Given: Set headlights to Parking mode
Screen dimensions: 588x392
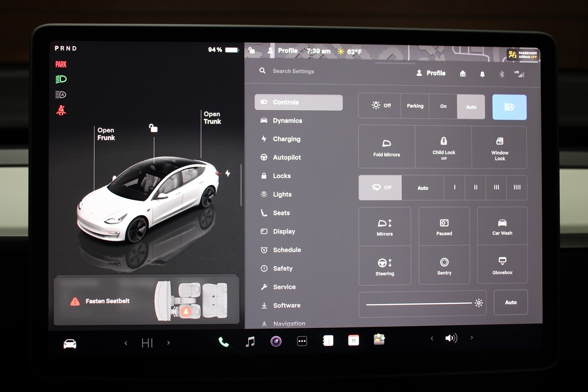Looking at the screenshot, I should click(x=415, y=106).
